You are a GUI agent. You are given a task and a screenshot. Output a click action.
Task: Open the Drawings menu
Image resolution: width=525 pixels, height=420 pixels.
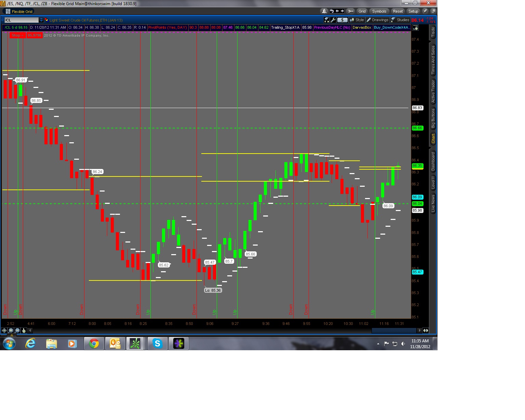378,20
